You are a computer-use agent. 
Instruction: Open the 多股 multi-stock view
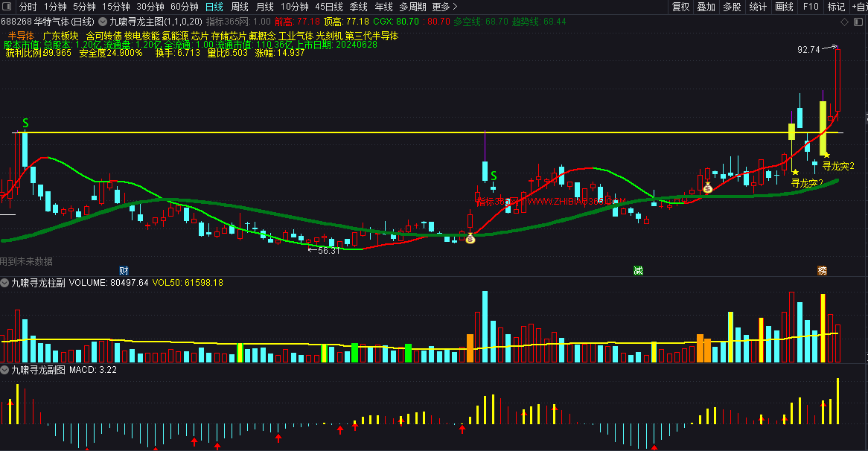click(x=732, y=7)
